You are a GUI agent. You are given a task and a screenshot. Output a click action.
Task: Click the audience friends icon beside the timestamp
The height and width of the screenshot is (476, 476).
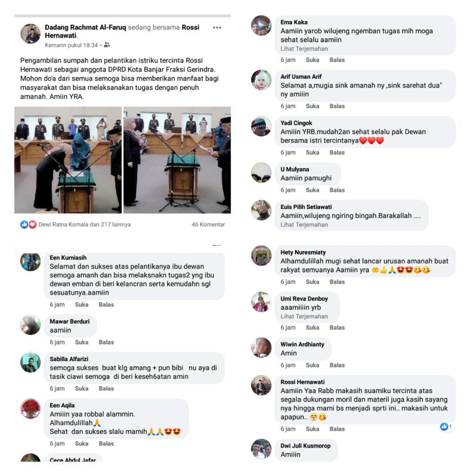(x=107, y=45)
